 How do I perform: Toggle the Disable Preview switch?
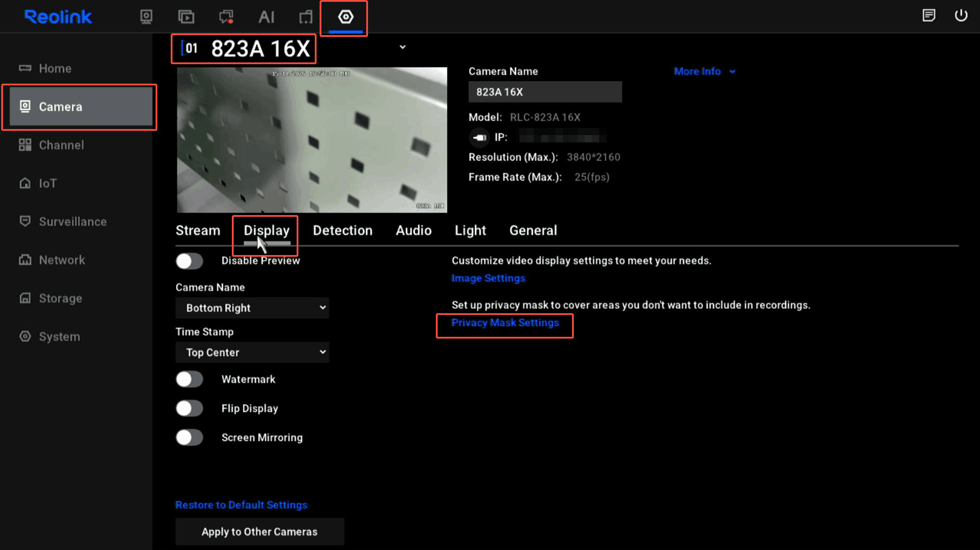tap(189, 261)
